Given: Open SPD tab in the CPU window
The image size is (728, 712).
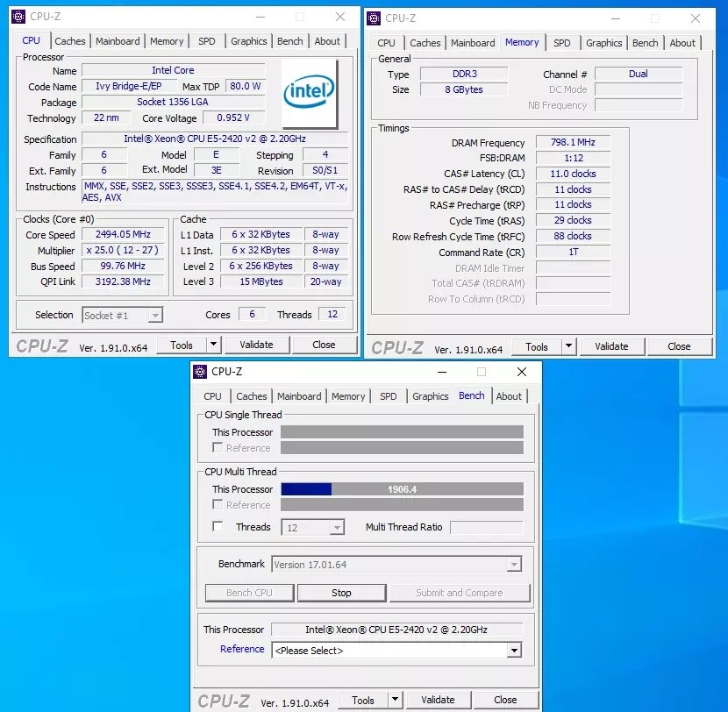Looking at the screenshot, I should click(x=207, y=41).
